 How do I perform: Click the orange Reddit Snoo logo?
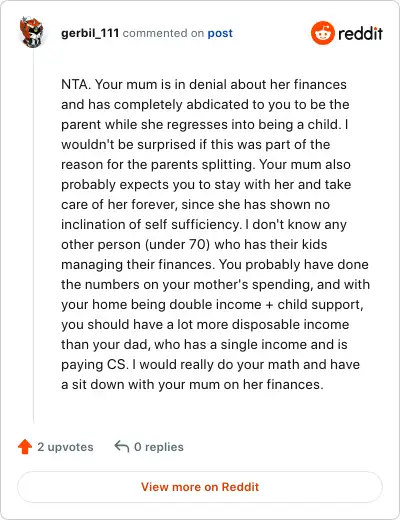point(322,33)
